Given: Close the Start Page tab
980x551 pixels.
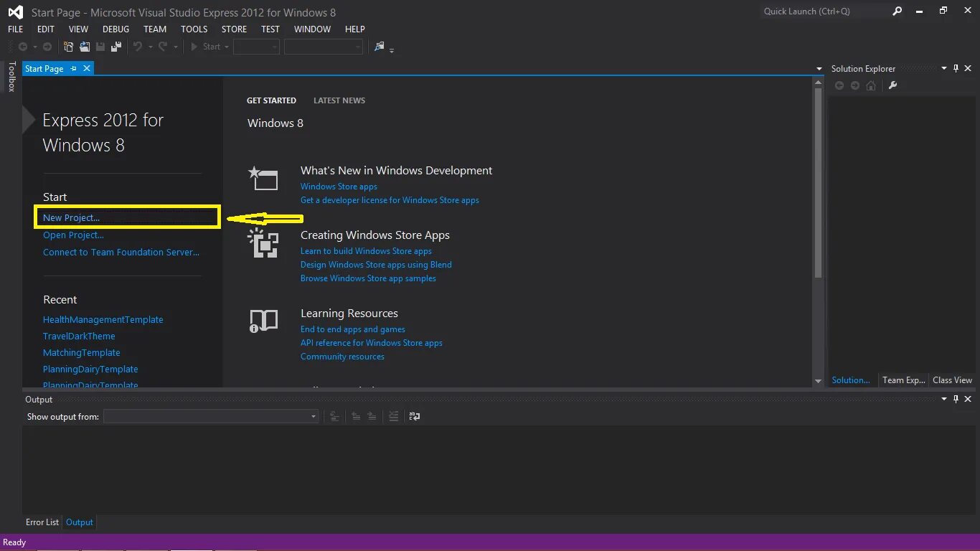Looking at the screenshot, I should pyautogui.click(x=87, y=68).
